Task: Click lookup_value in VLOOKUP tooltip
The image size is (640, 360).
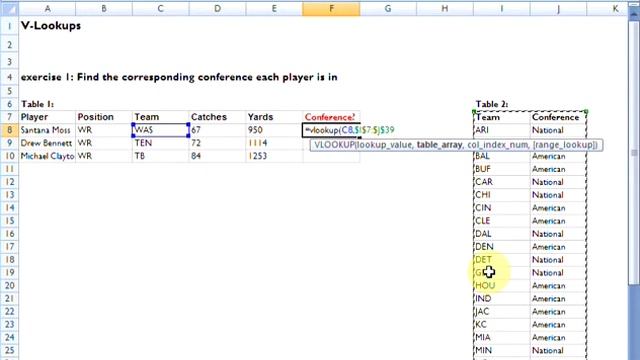Action: 385,144
